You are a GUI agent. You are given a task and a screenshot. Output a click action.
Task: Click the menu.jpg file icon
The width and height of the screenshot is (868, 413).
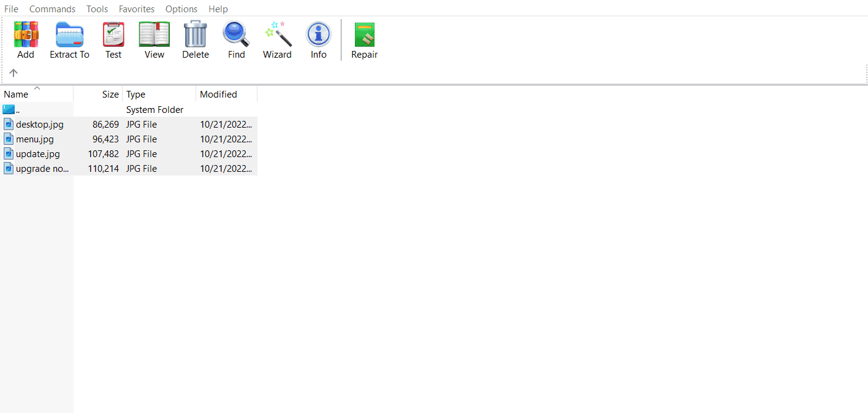[x=9, y=139]
